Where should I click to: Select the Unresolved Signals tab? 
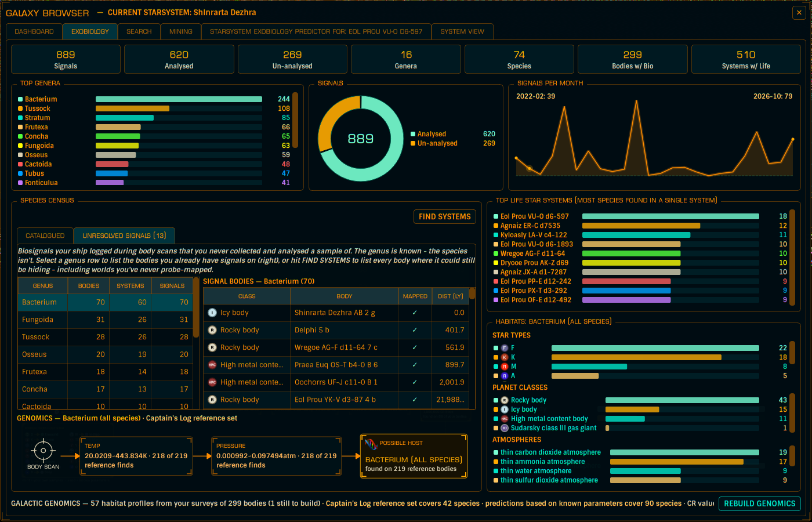124,235
